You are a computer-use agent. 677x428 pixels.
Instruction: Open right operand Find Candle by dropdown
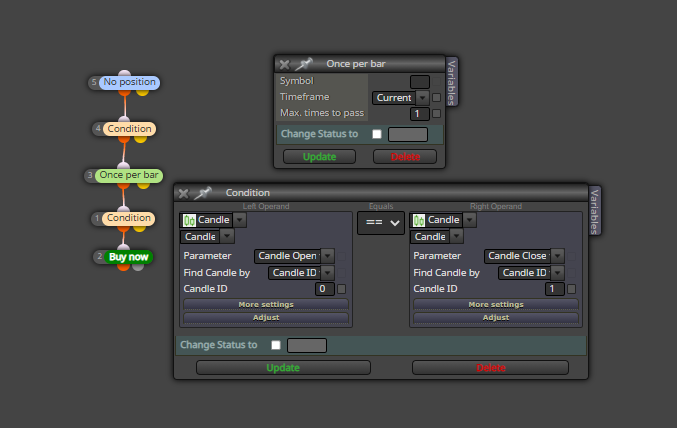[x=531, y=273]
